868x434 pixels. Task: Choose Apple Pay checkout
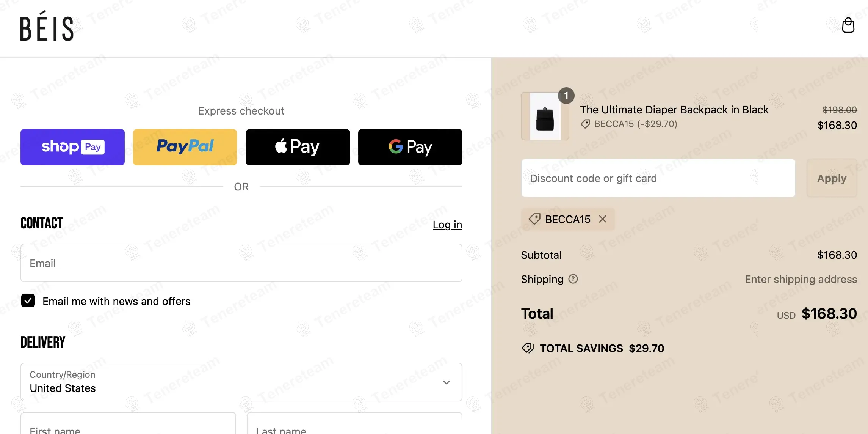[298, 147]
